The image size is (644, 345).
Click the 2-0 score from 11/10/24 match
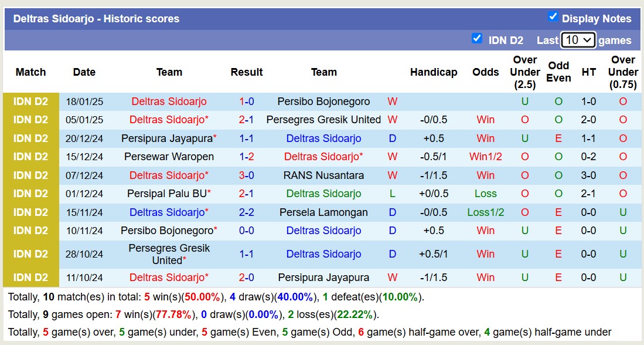(247, 278)
